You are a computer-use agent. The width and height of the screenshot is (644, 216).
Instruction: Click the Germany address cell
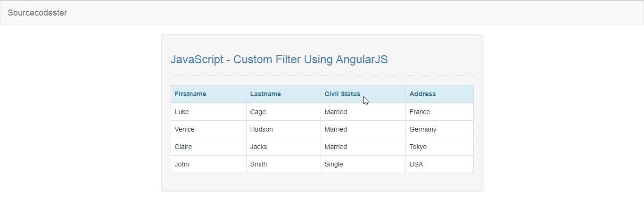click(439, 129)
